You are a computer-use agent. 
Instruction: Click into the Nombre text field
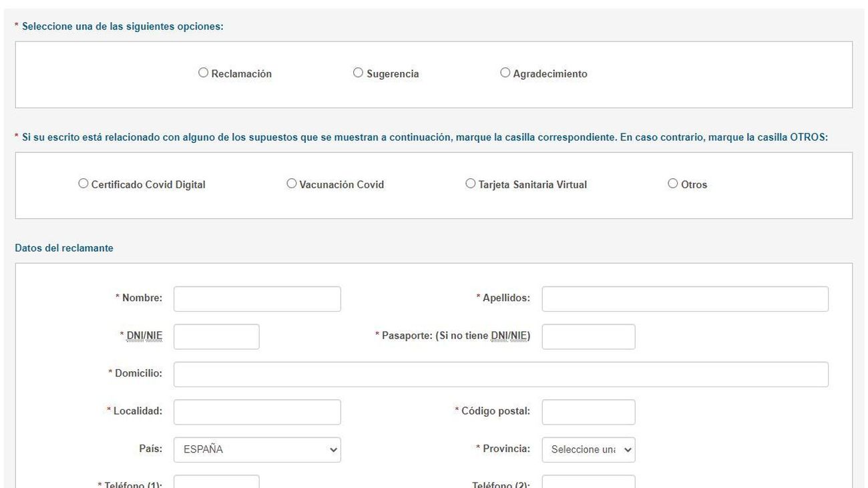[x=257, y=299]
